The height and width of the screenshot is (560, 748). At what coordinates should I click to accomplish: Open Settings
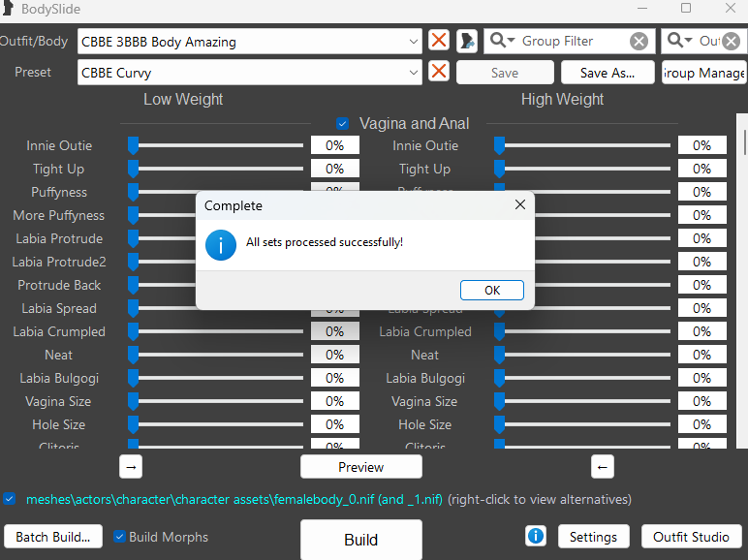(593, 537)
